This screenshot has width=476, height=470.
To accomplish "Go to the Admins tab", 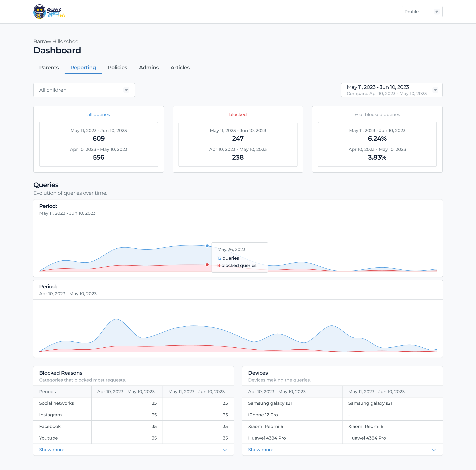I will [149, 67].
